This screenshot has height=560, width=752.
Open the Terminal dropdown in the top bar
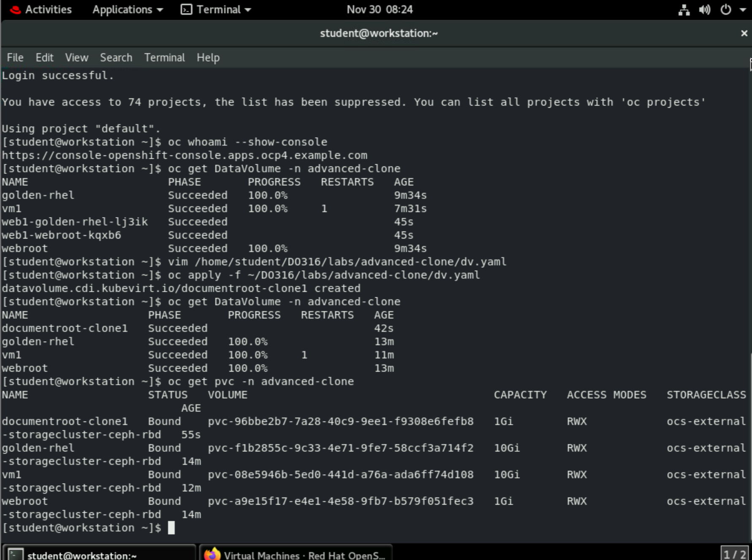click(x=215, y=9)
